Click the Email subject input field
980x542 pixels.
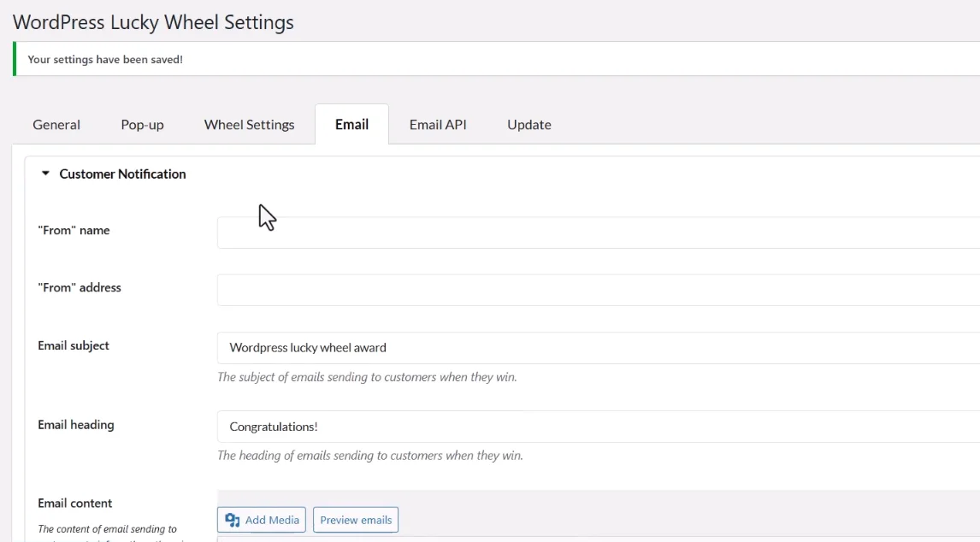point(598,348)
